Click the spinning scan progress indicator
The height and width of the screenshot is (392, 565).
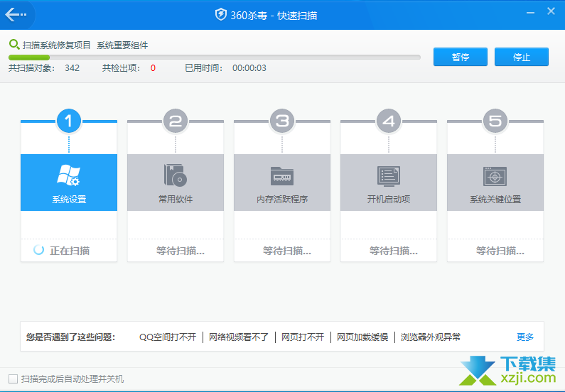click(x=38, y=250)
